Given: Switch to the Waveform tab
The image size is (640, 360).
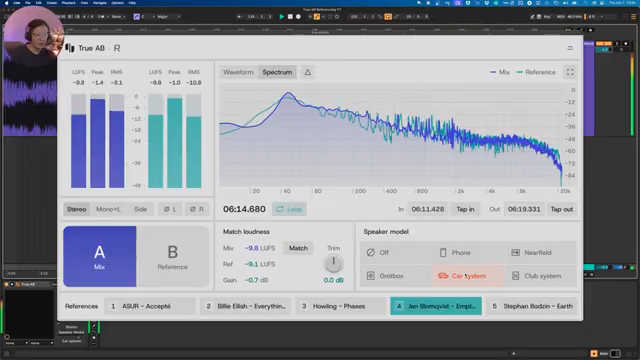Looking at the screenshot, I should click(x=238, y=72).
